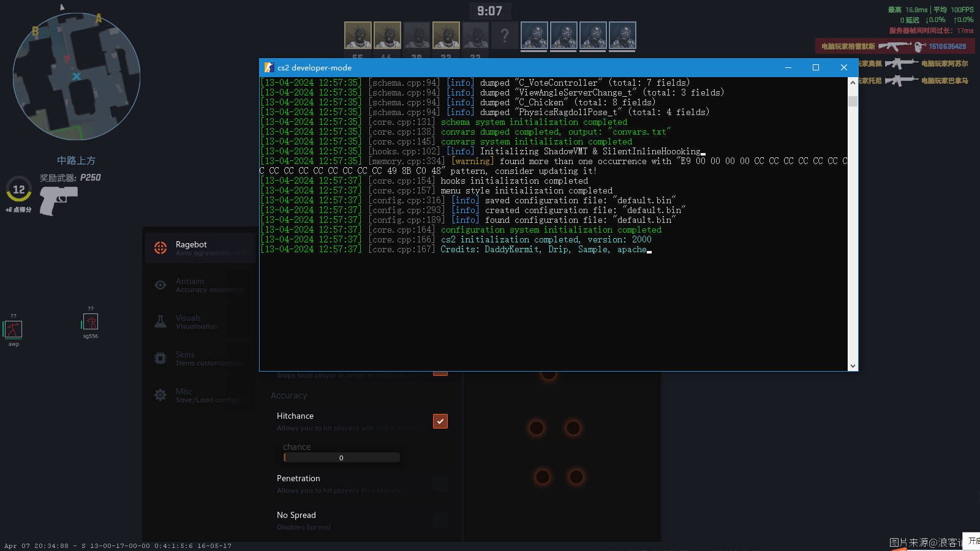This screenshot has width=980, height=551.
Task: Click the rifle icon beside 电脑玩家阿苏尔
Action: click(901, 63)
